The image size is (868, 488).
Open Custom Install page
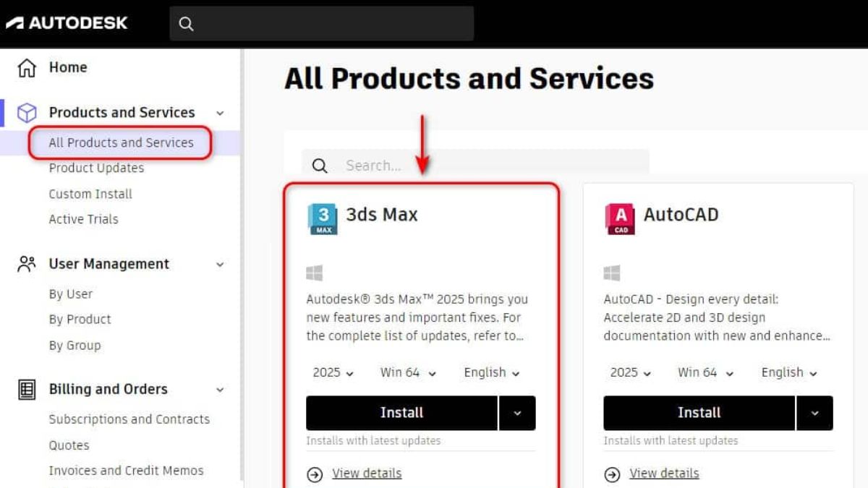point(90,194)
